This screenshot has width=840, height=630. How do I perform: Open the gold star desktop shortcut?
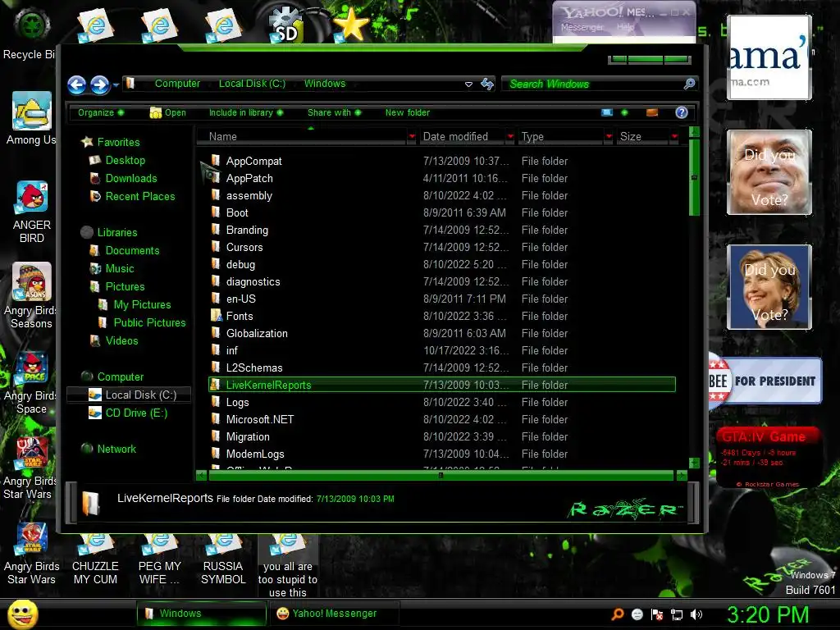(x=349, y=25)
